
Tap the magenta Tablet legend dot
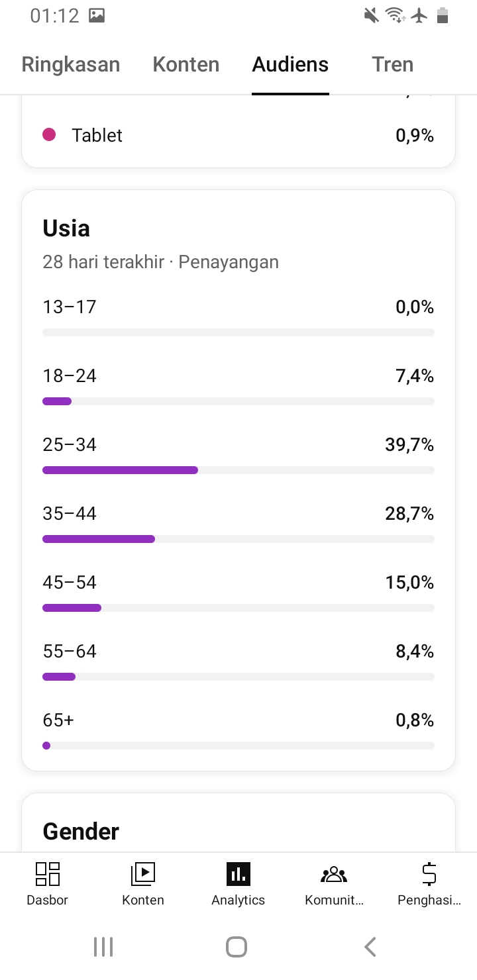click(x=49, y=135)
